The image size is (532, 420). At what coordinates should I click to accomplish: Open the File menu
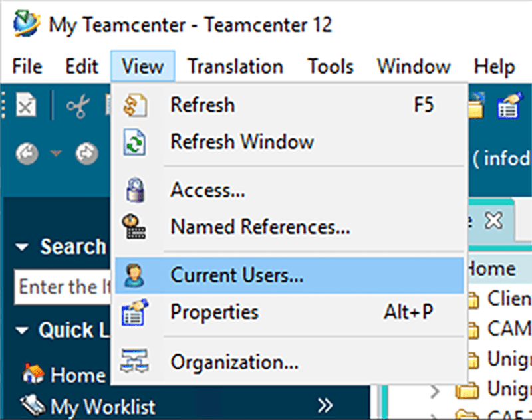pos(27,66)
